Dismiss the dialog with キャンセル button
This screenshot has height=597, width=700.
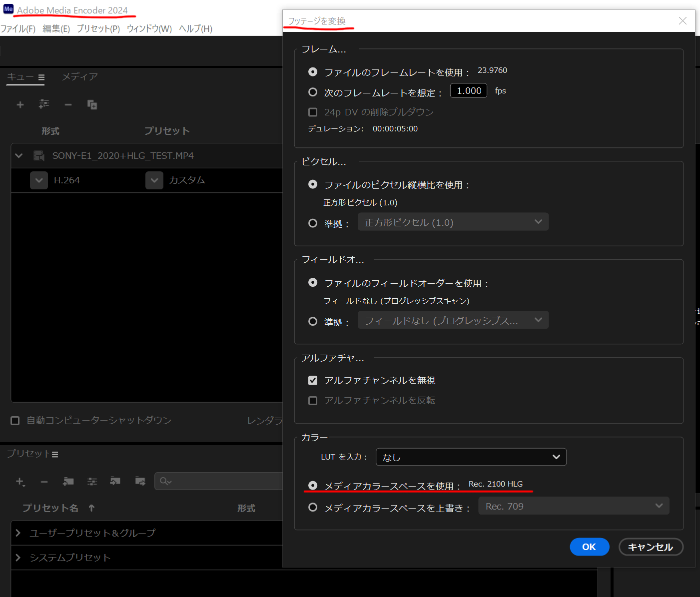click(x=651, y=547)
